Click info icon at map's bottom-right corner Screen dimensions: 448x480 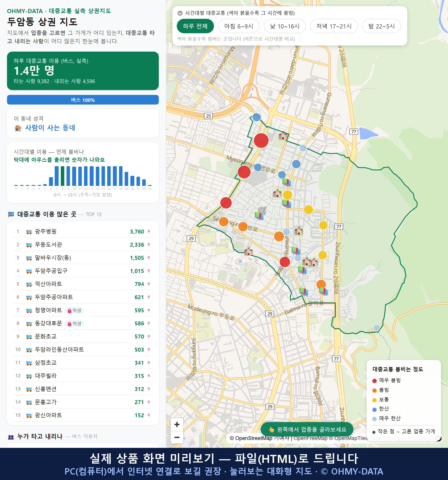pyautogui.click(x=438, y=438)
